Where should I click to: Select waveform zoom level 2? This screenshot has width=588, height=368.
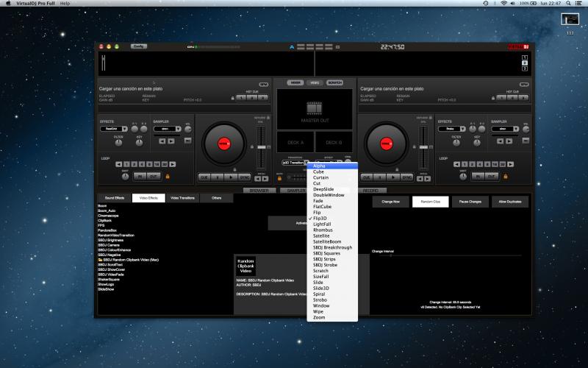(525, 63)
